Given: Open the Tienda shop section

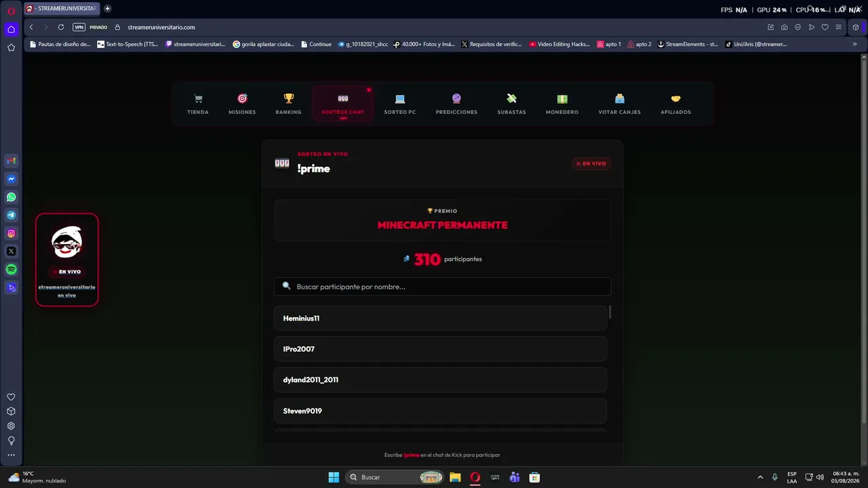Looking at the screenshot, I should (x=198, y=104).
